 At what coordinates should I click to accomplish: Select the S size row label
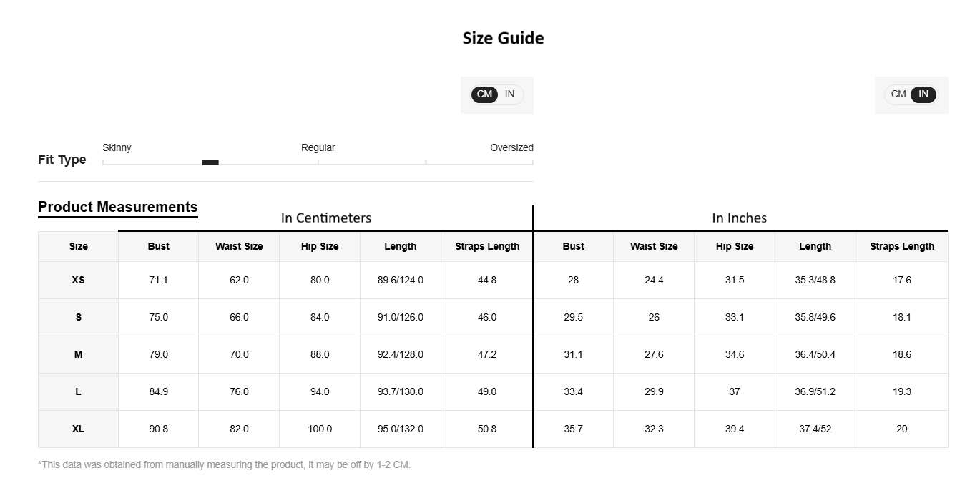tap(79, 317)
